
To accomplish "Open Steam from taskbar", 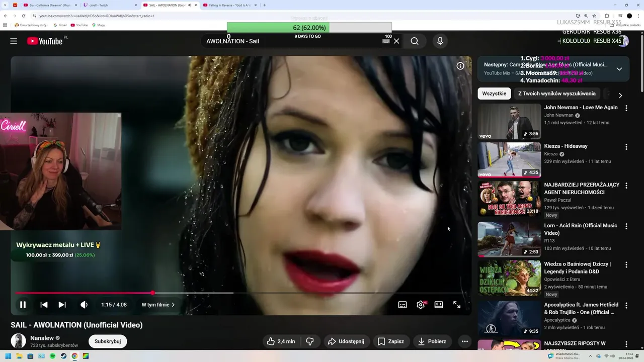I will [63, 356].
